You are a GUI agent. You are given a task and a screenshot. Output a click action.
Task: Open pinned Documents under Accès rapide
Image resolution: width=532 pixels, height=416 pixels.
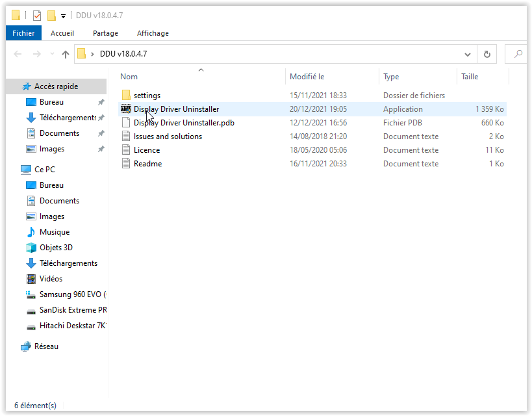[59, 133]
